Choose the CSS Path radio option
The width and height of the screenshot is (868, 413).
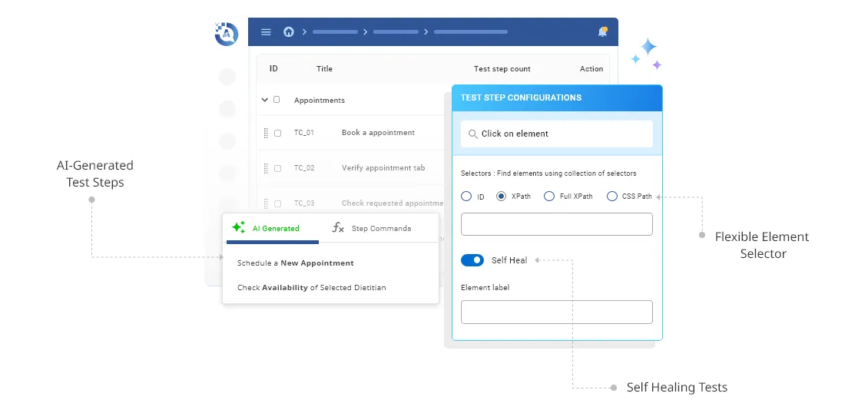tap(611, 197)
